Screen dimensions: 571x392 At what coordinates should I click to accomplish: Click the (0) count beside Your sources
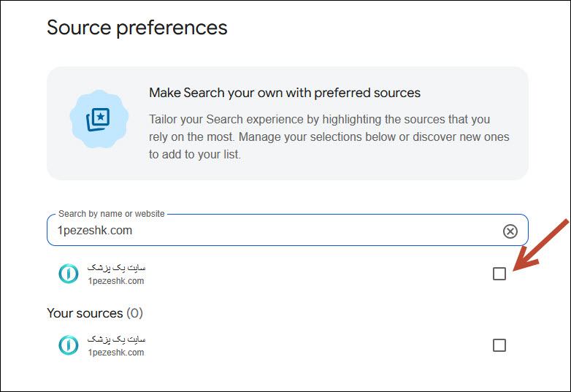click(135, 313)
